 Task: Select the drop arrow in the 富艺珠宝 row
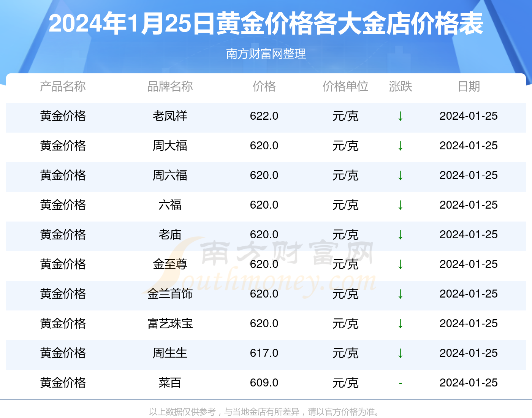(401, 324)
